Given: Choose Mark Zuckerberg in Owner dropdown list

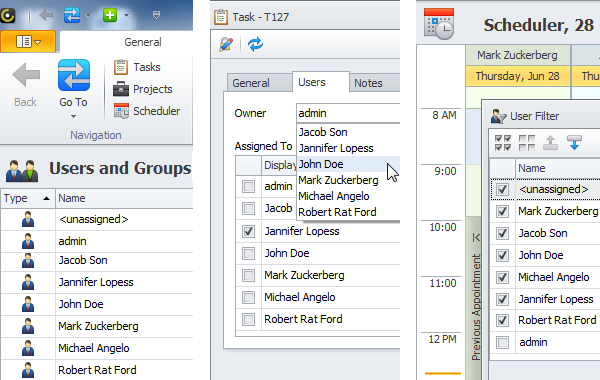Looking at the screenshot, I should [x=349, y=180].
